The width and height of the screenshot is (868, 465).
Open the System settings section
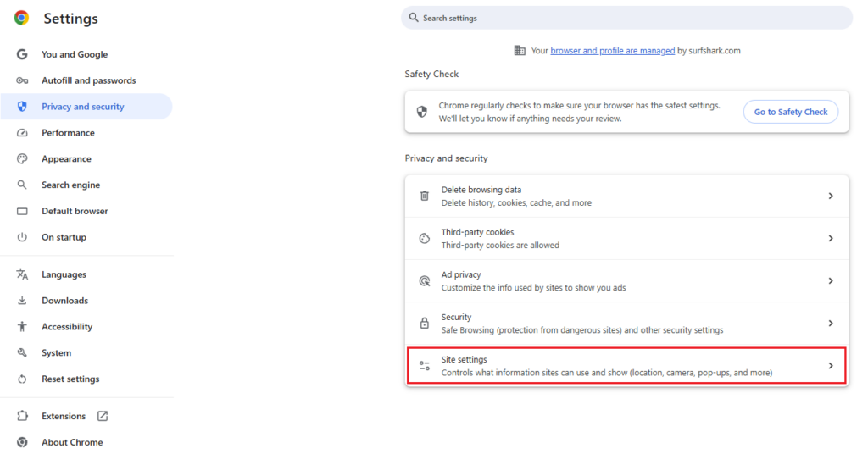tap(86, 352)
